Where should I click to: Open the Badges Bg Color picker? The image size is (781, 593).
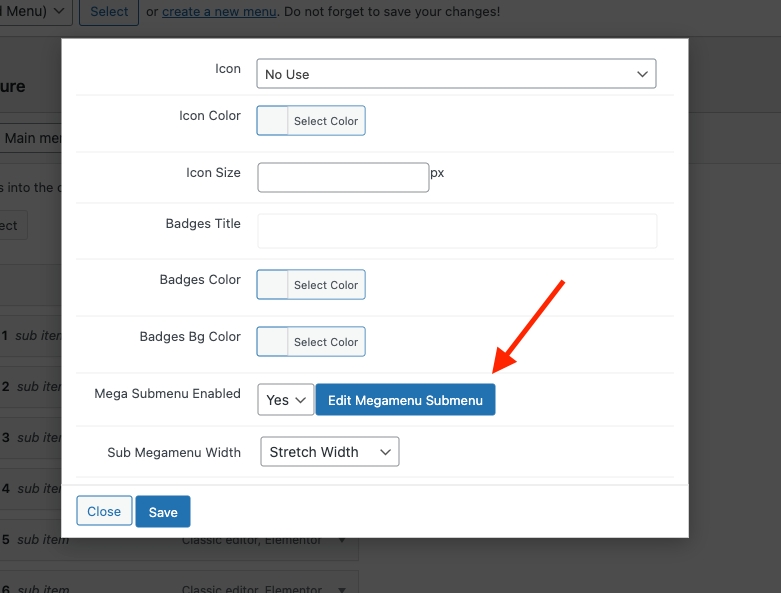coord(272,342)
